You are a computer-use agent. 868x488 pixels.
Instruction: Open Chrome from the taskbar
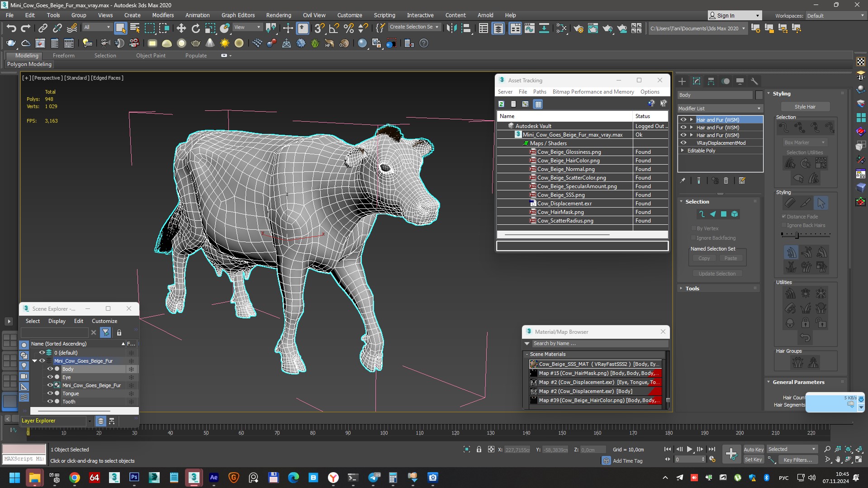point(75,478)
